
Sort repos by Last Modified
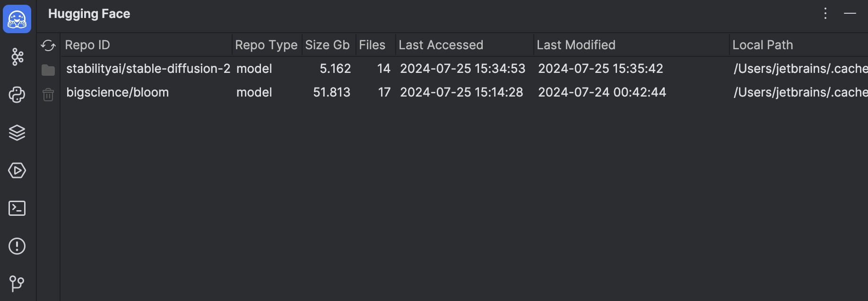coord(575,44)
